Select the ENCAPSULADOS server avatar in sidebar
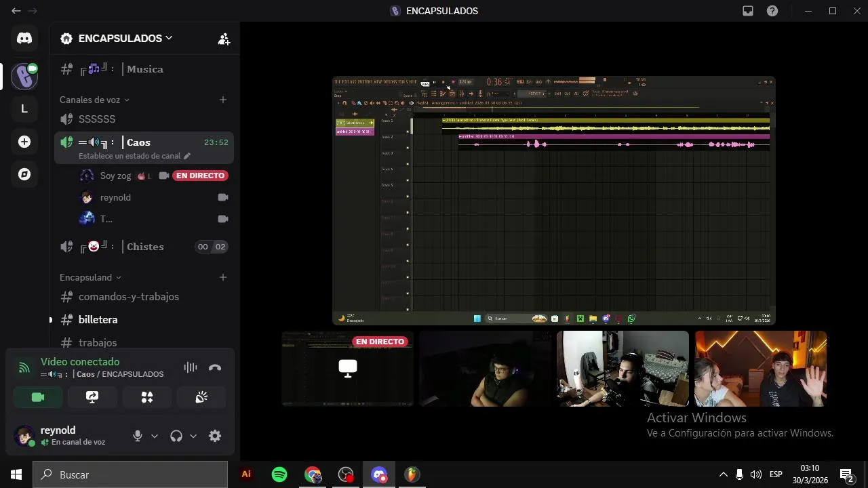Image resolution: width=868 pixels, height=488 pixels. click(24, 77)
